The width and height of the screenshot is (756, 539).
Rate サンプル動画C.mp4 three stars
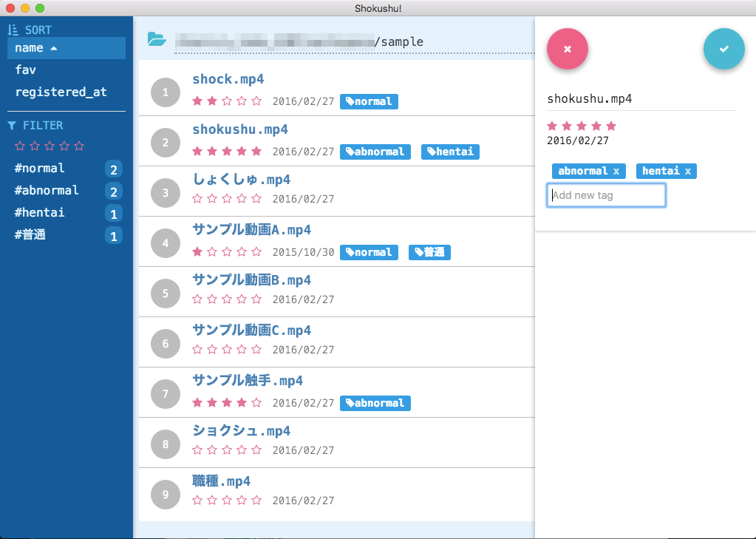coord(227,349)
